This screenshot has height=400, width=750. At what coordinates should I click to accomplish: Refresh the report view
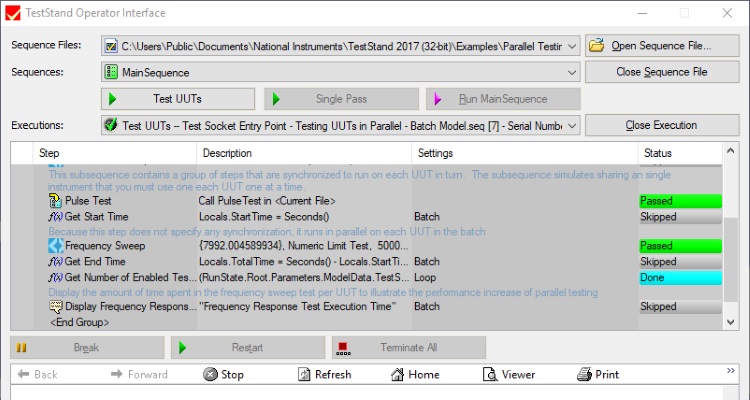[x=324, y=374]
